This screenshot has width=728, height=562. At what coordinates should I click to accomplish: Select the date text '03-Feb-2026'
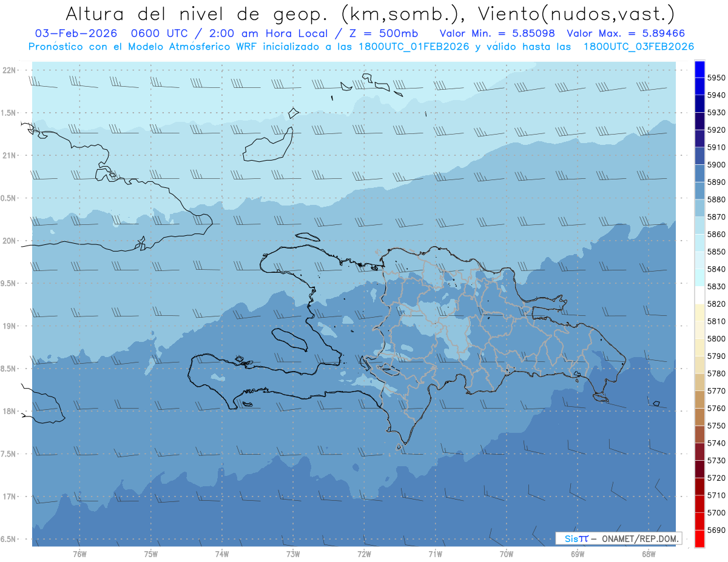(76, 34)
